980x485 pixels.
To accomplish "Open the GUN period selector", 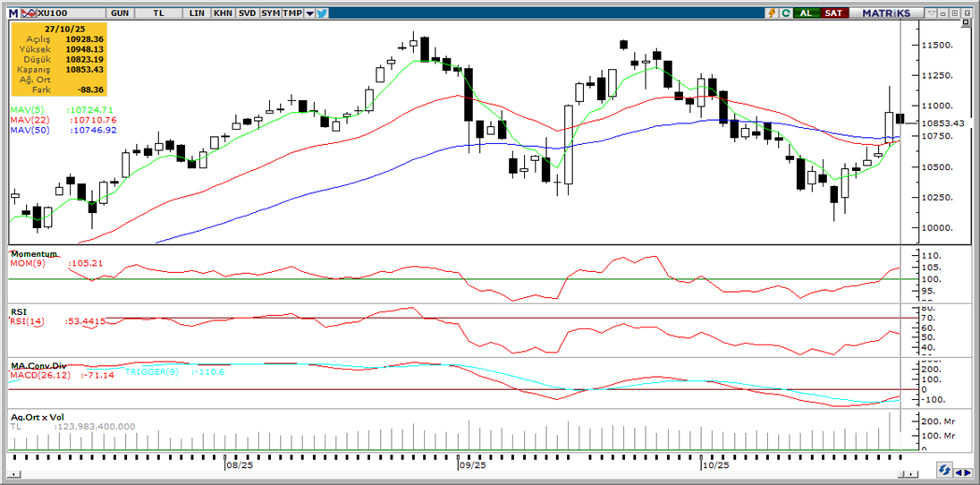I will click(x=119, y=13).
